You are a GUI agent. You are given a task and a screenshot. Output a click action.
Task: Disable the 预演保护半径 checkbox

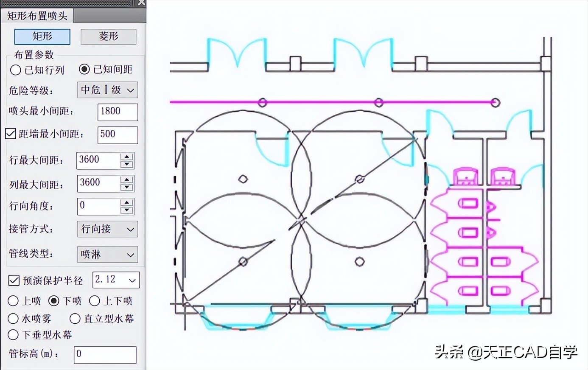point(13,280)
